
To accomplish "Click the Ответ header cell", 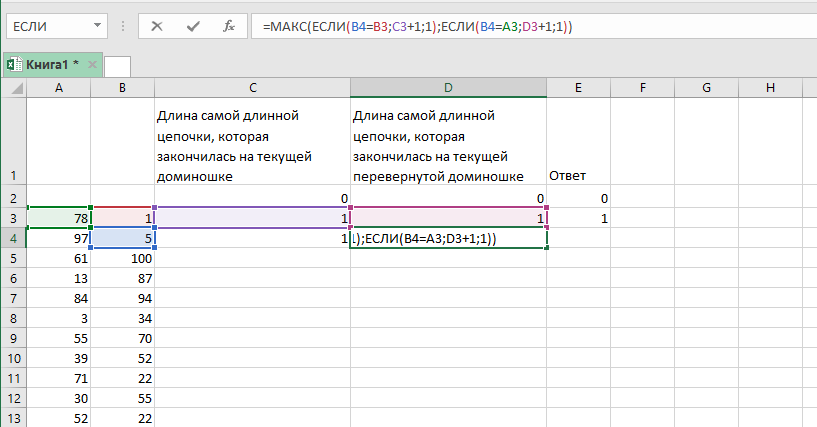I will coord(579,176).
